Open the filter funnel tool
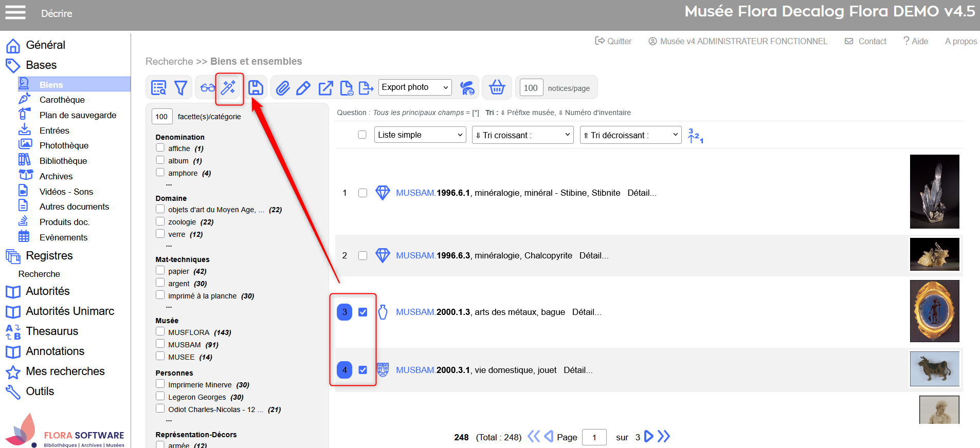The width and height of the screenshot is (980, 448). click(x=180, y=88)
